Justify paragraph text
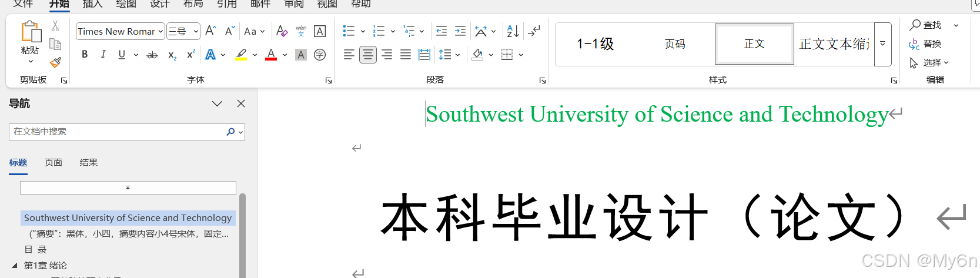 (406, 55)
